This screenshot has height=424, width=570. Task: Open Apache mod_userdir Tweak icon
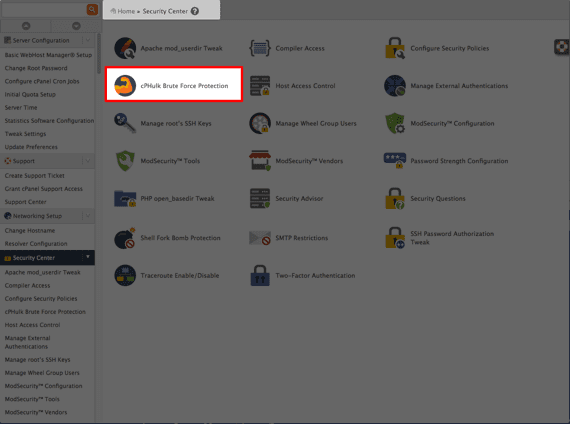pos(125,48)
